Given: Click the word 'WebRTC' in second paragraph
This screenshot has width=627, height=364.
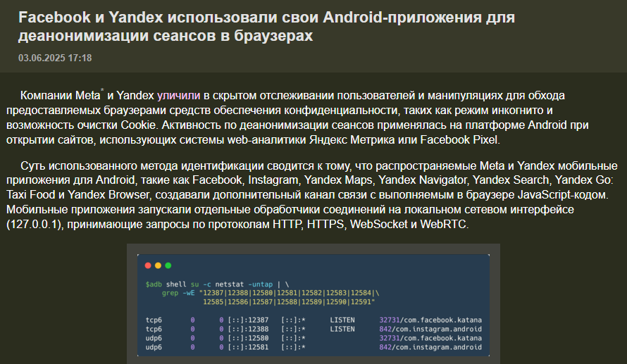Looking at the screenshot, I should [x=443, y=225].
